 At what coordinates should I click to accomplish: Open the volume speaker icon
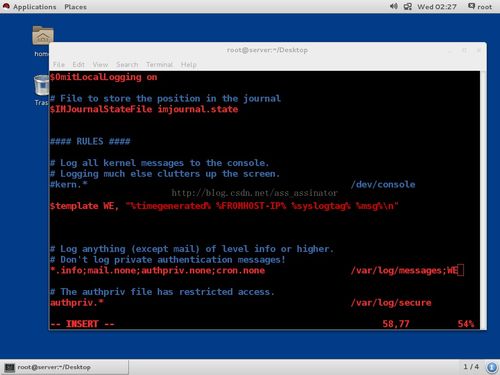(394, 6)
